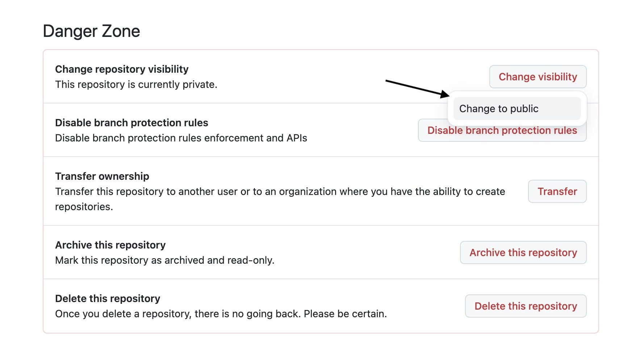Click 'Once you delete a repository' warning text
The image size is (644, 361).
pos(221,314)
